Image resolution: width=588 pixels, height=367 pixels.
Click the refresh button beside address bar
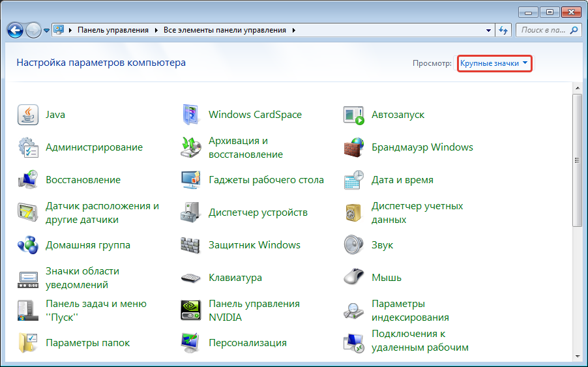click(503, 31)
